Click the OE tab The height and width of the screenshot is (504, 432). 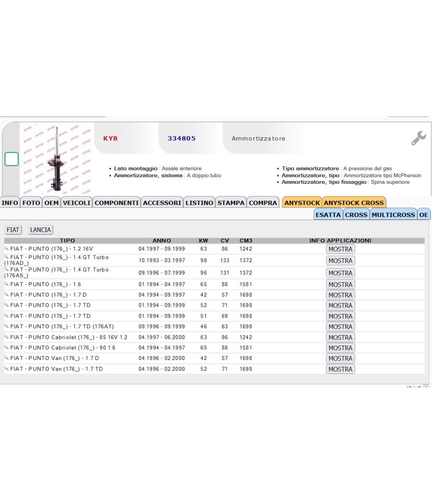[x=424, y=215]
